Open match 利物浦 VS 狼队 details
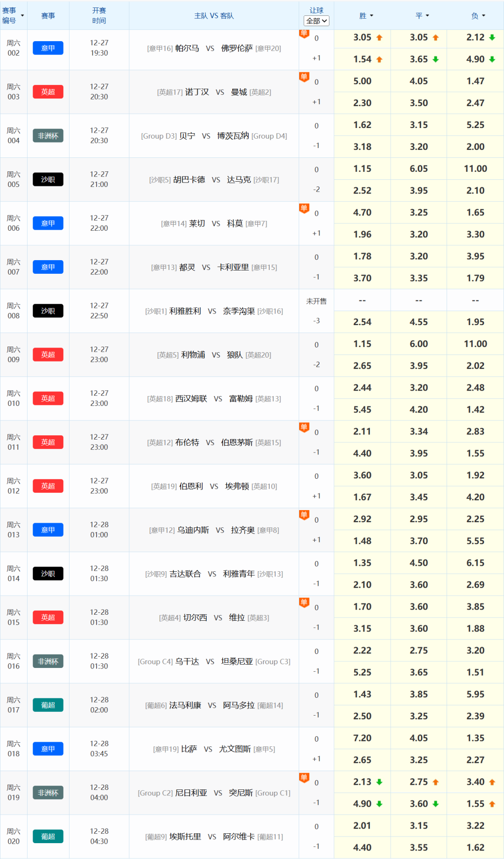Image resolution: width=504 pixels, height=859 pixels. (x=214, y=355)
